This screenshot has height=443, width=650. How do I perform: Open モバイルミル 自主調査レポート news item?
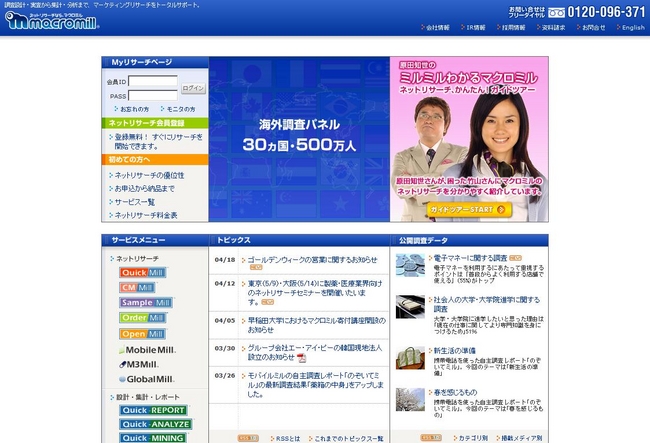(x=315, y=385)
